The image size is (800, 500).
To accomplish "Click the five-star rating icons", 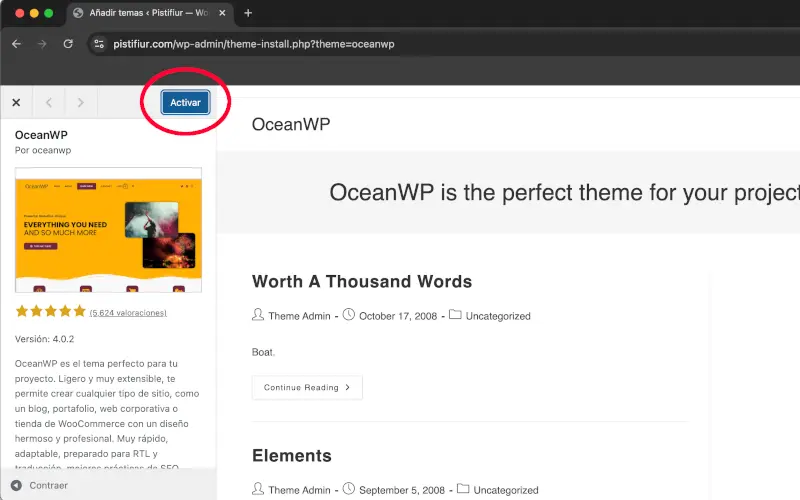I will point(50,311).
